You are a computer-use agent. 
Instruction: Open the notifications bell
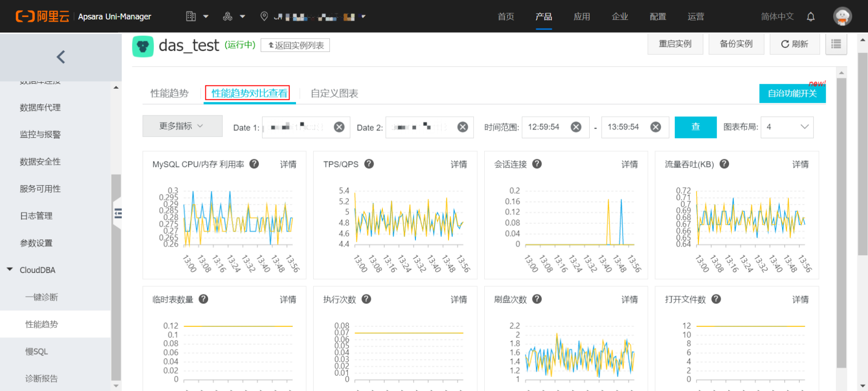(811, 17)
